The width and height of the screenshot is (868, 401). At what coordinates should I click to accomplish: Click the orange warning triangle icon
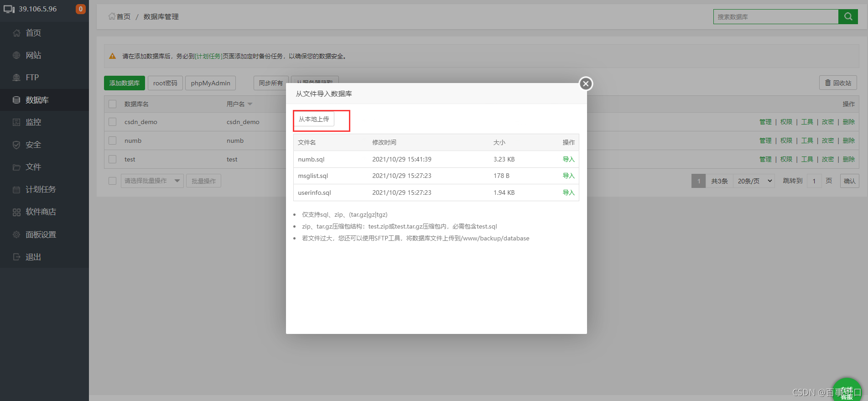point(112,56)
